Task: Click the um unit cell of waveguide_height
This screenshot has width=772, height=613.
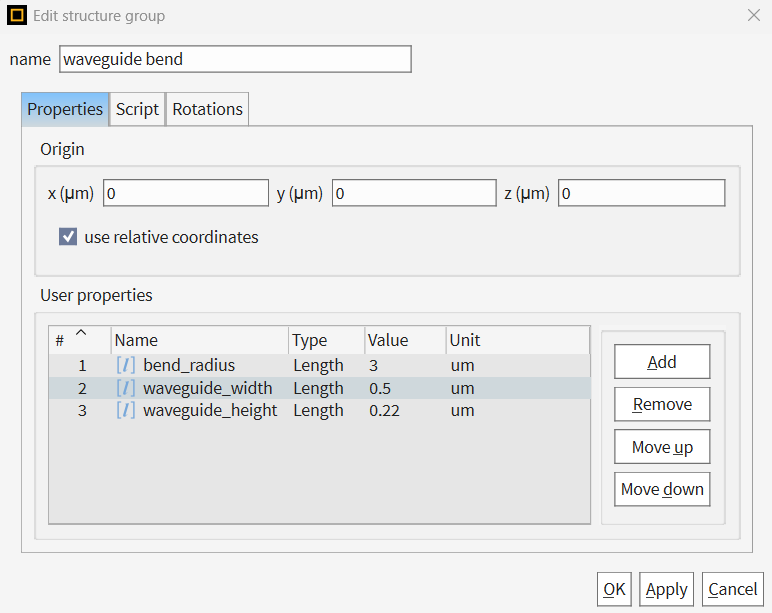Action: pyautogui.click(x=462, y=411)
